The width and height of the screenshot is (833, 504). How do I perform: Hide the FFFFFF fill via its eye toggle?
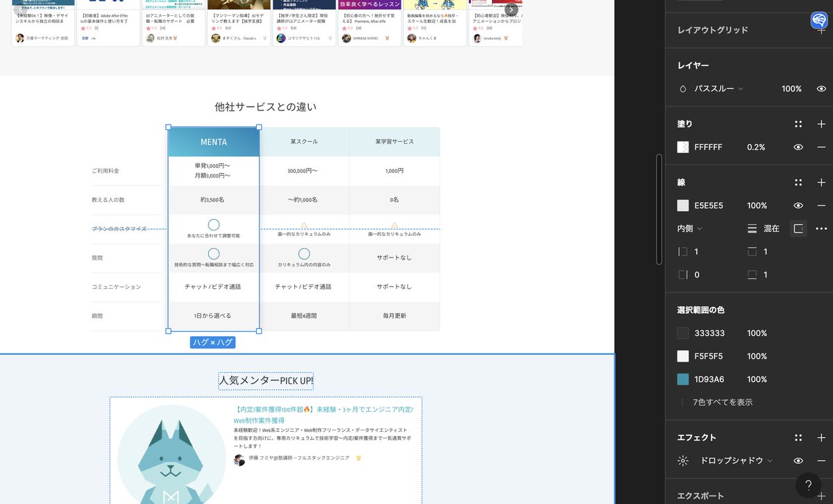798,146
